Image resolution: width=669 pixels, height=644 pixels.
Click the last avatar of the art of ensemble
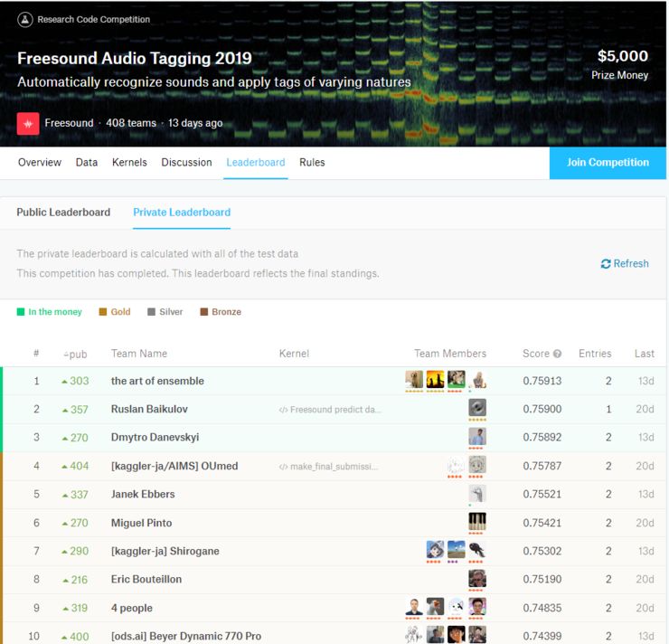477,379
